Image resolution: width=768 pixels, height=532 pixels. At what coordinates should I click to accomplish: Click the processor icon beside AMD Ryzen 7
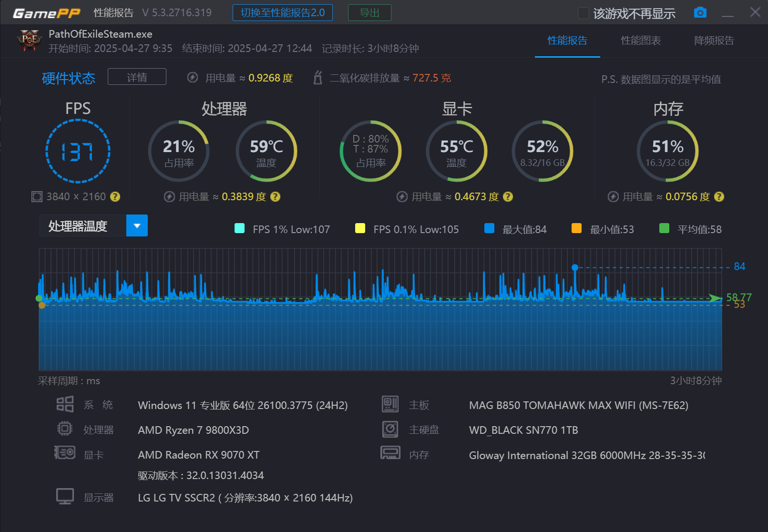65,428
